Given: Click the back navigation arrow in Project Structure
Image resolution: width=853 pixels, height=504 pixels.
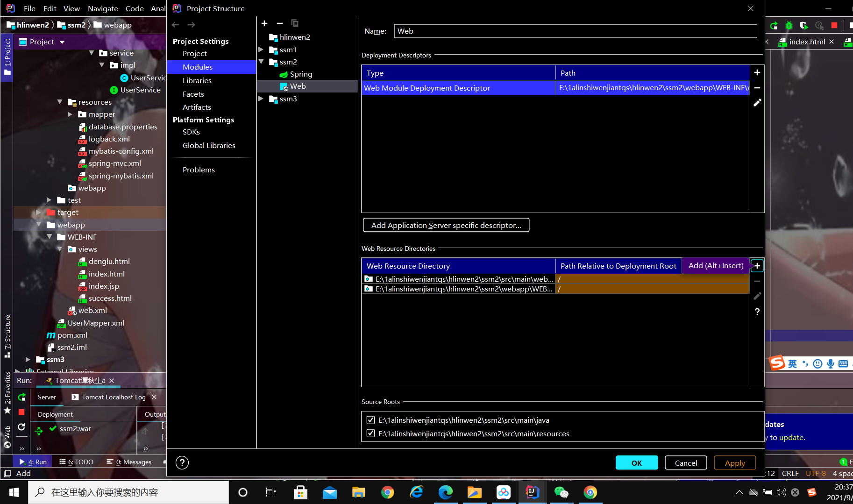Looking at the screenshot, I should tap(176, 24).
